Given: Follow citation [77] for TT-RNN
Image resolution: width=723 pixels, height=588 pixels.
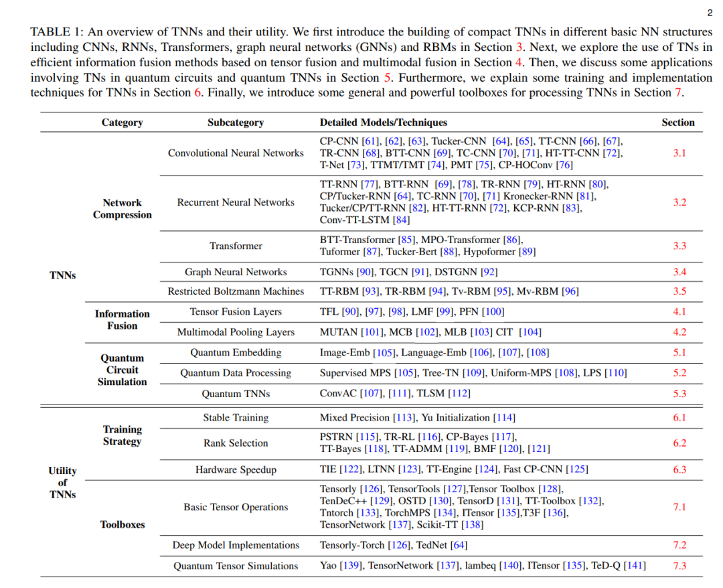Looking at the screenshot, I should click(370, 184).
